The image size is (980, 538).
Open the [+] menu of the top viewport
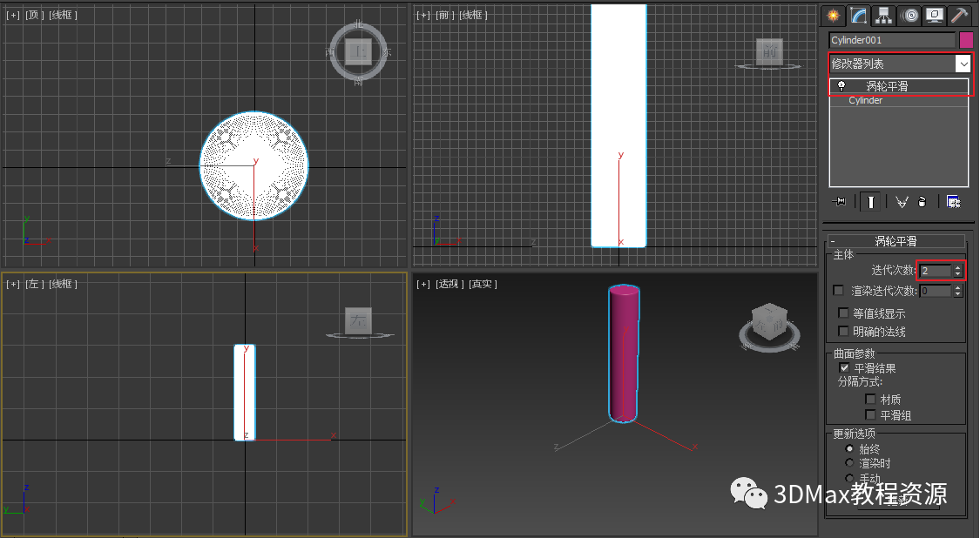(x=13, y=15)
